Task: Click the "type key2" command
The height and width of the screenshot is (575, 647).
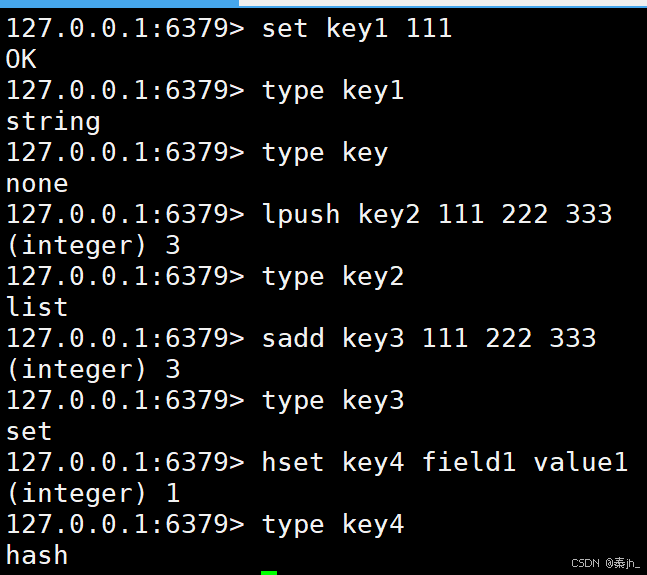Action: pos(333,277)
